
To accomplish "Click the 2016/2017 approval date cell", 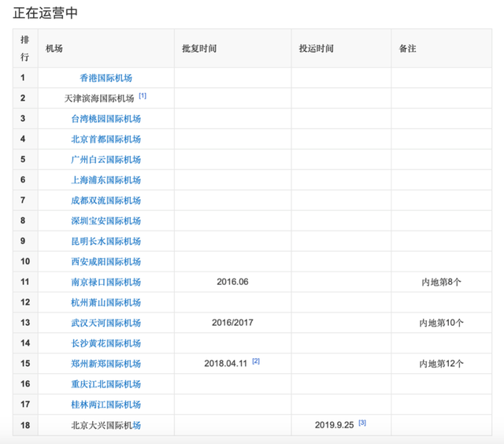I will 232,323.
